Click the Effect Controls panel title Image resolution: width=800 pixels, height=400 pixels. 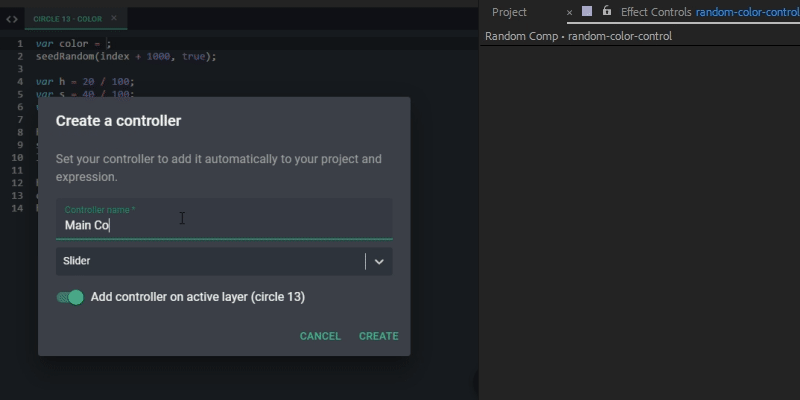click(656, 12)
